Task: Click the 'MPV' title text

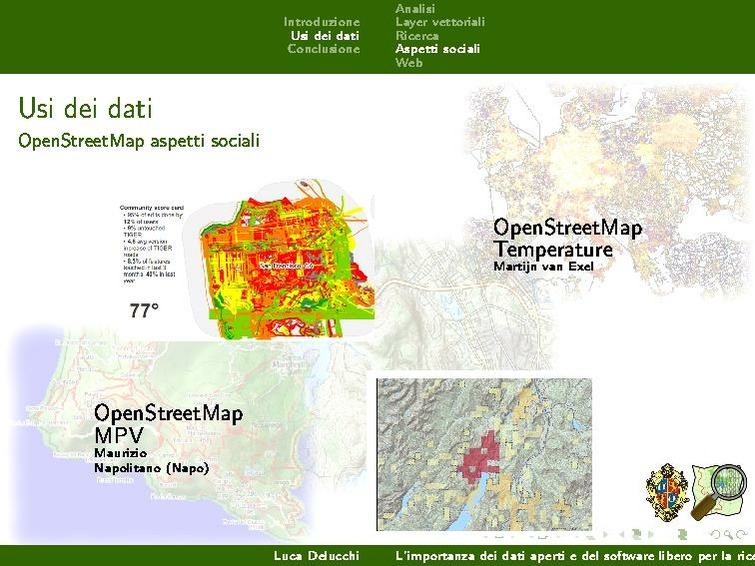Action: point(119,435)
